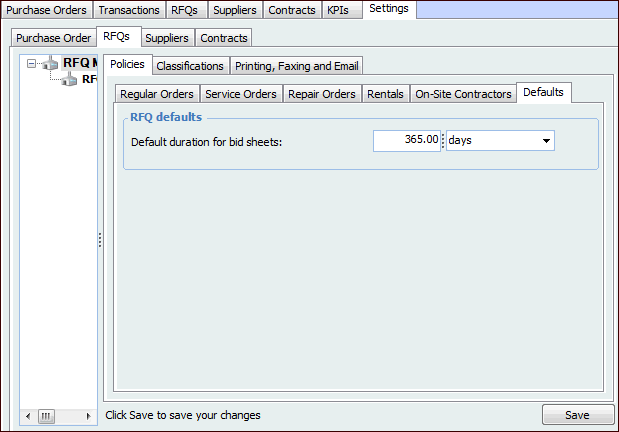Click the tree scrollbar left arrow

tap(28, 416)
